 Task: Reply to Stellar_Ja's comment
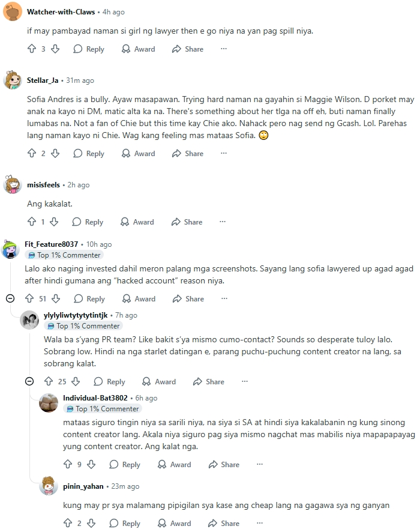click(x=89, y=154)
